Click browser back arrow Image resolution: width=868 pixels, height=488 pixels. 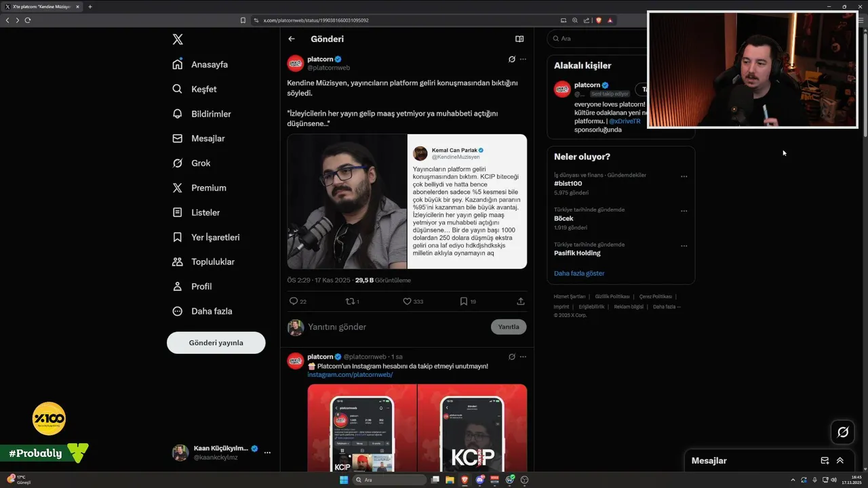tap(7, 20)
